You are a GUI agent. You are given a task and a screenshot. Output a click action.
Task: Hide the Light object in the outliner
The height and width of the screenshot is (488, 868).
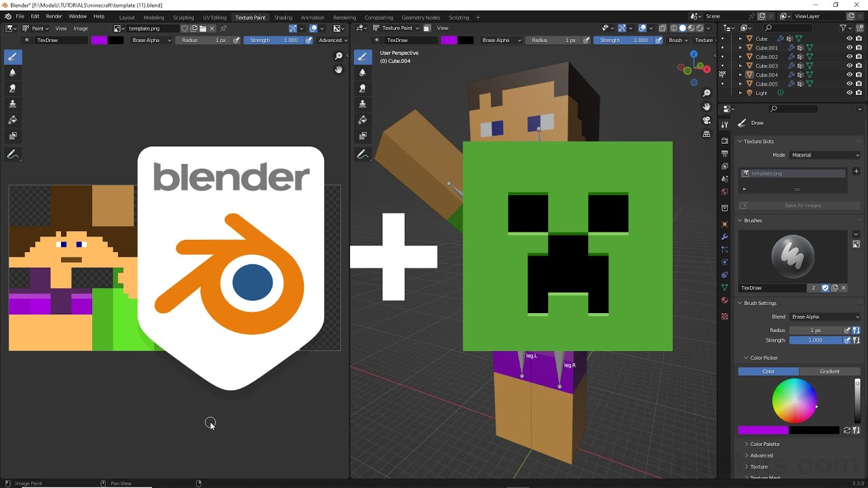tap(849, 93)
